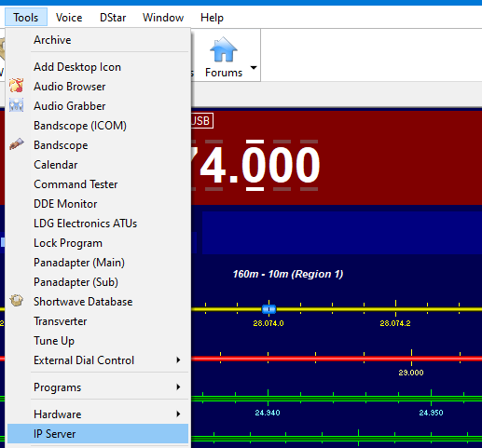
Task: Select the Bandscope brush icon
Action: [x=16, y=144]
